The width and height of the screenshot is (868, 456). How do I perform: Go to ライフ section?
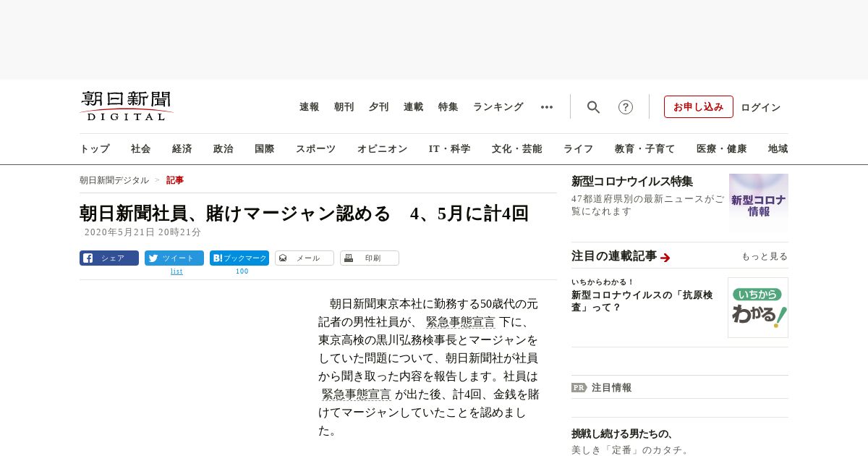tap(579, 149)
